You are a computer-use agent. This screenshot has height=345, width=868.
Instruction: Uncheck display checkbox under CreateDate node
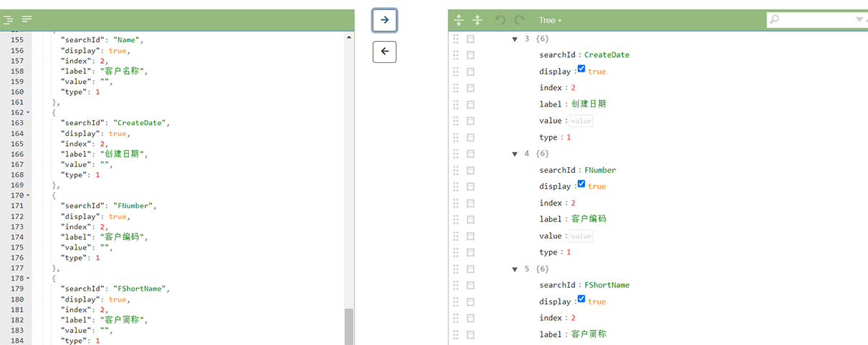pyautogui.click(x=582, y=69)
